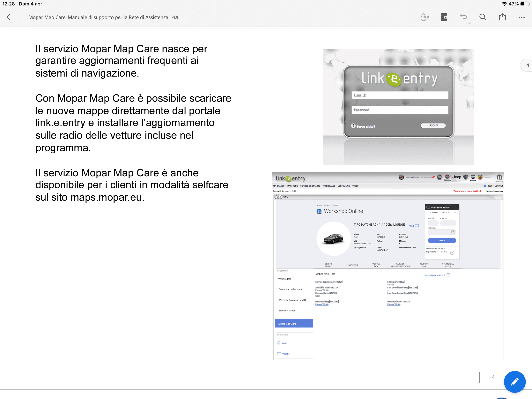The image size is (532, 399).
Task: Click LOG-OUT in the portal header
Action: click(499, 186)
